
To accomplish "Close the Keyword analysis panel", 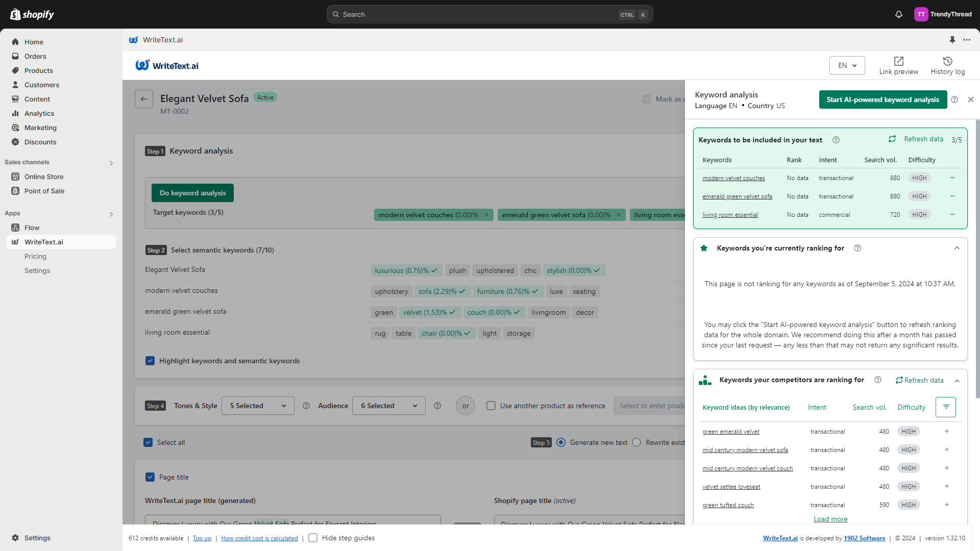I will [x=971, y=99].
